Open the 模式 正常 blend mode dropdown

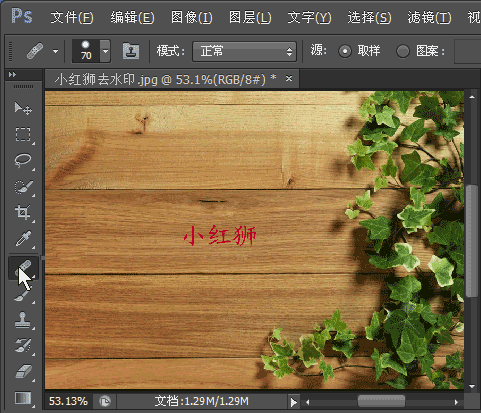(x=244, y=51)
